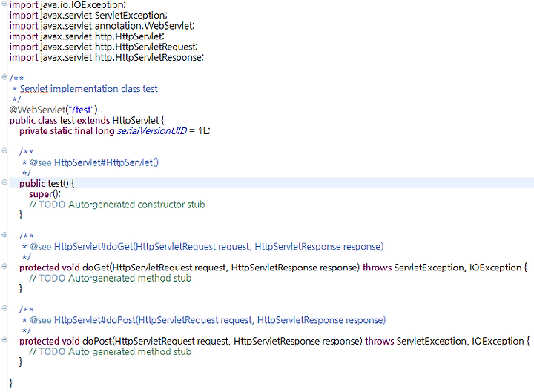
Task: Collapse the doGet method fold marker
Action: tap(4, 267)
